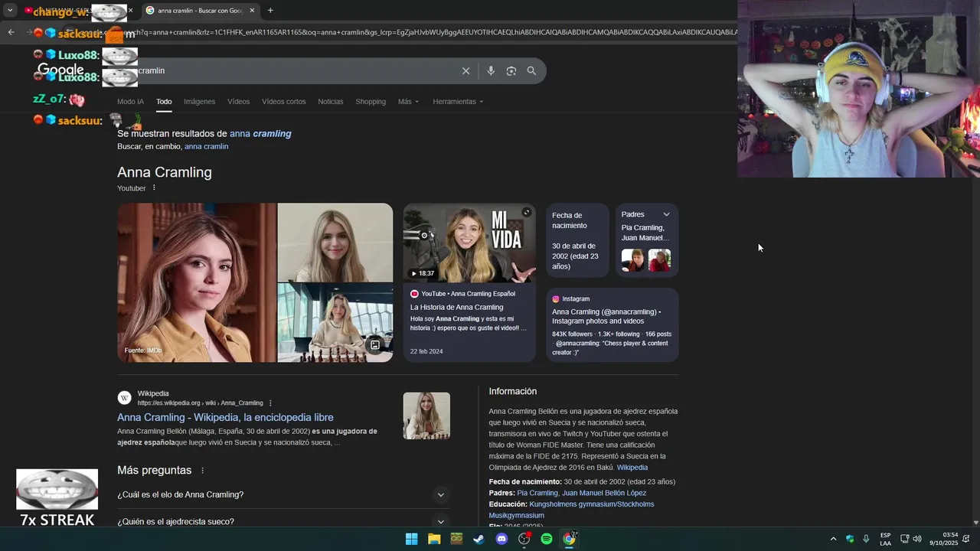Open 'La Historia de Anna Cramling' video
980x551 pixels.
pyautogui.click(x=456, y=308)
